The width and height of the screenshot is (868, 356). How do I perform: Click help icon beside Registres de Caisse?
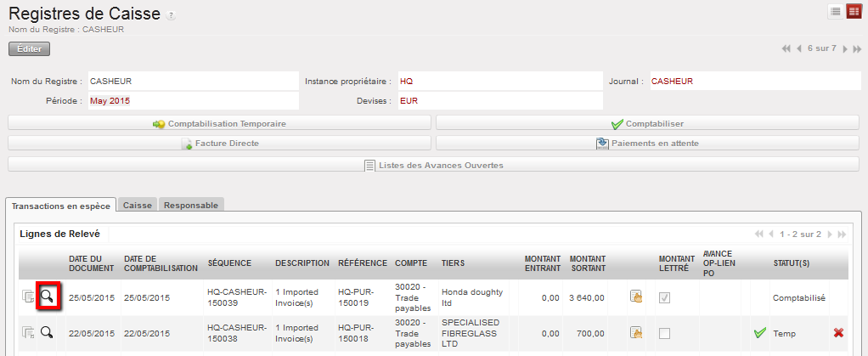[172, 16]
